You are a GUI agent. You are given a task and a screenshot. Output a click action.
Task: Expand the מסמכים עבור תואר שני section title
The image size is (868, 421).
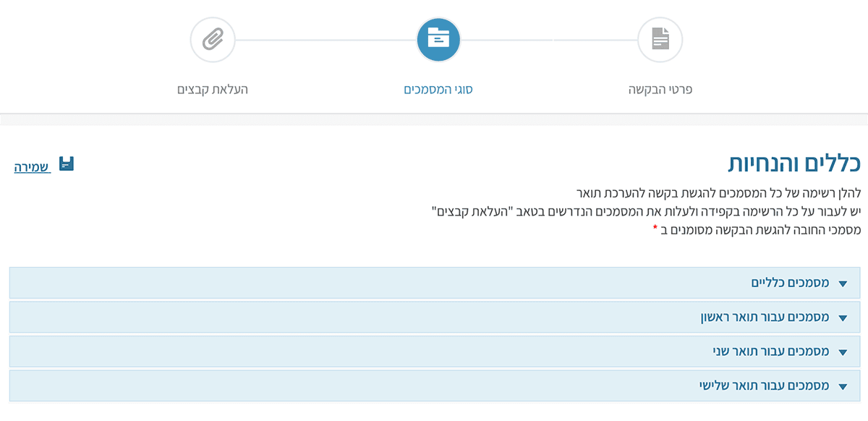pyautogui.click(x=770, y=352)
